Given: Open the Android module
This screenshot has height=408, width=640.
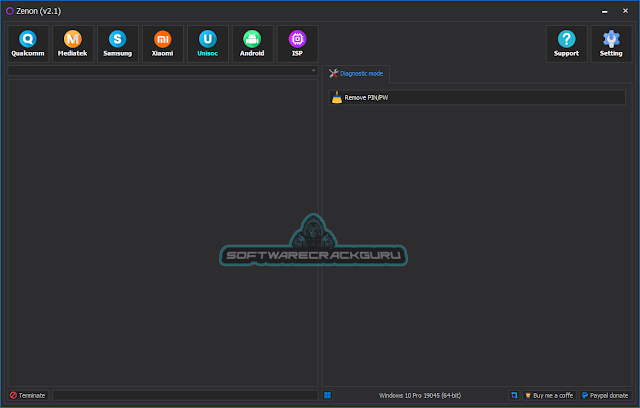Looking at the screenshot, I should (x=252, y=44).
